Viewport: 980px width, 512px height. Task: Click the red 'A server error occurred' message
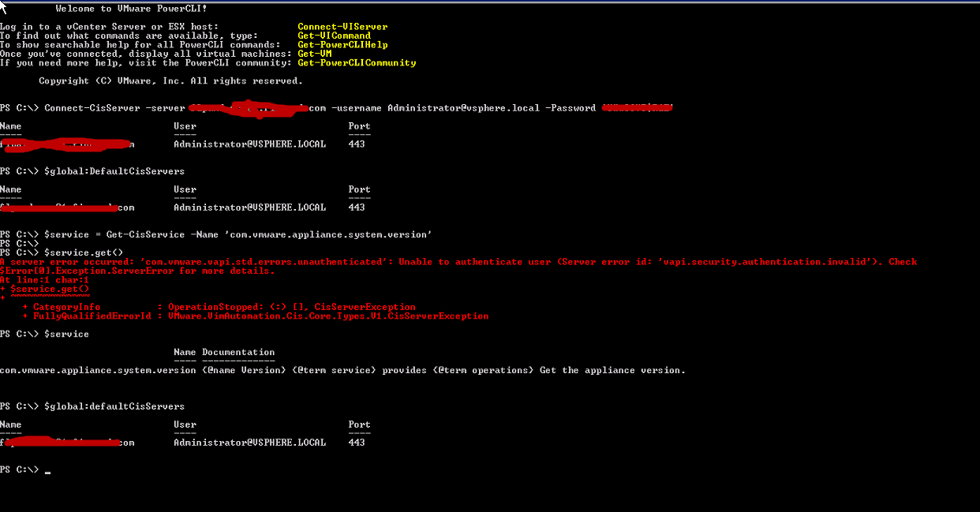458,266
